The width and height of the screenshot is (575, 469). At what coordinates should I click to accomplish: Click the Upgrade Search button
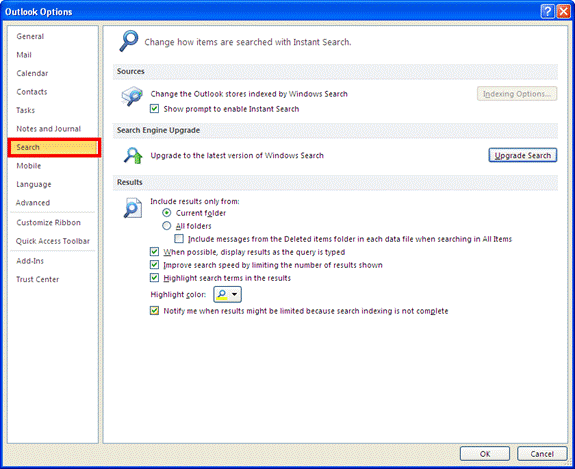coord(523,155)
